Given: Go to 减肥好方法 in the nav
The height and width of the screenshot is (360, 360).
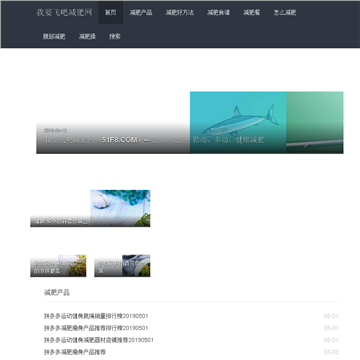Looking at the screenshot, I should pyautogui.click(x=180, y=13).
